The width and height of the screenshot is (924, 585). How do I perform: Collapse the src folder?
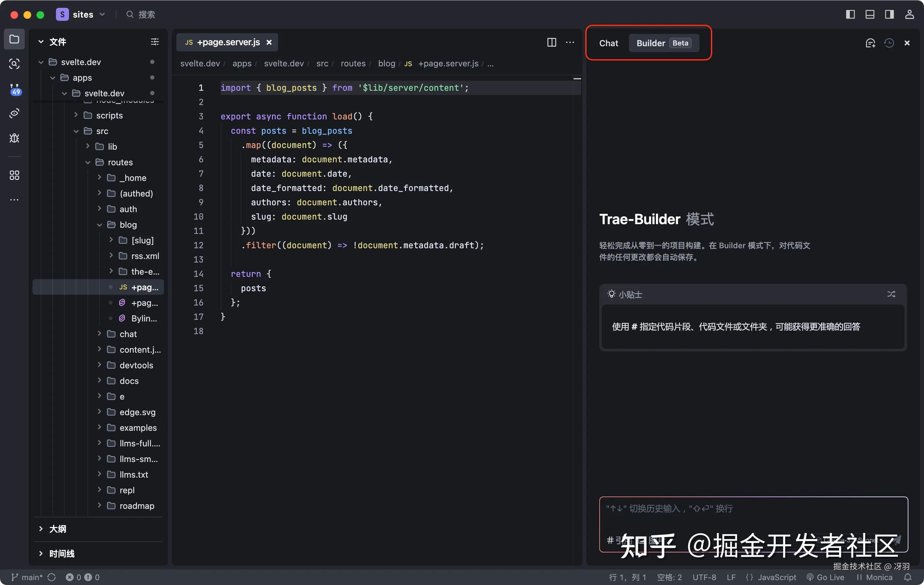(x=102, y=131)
